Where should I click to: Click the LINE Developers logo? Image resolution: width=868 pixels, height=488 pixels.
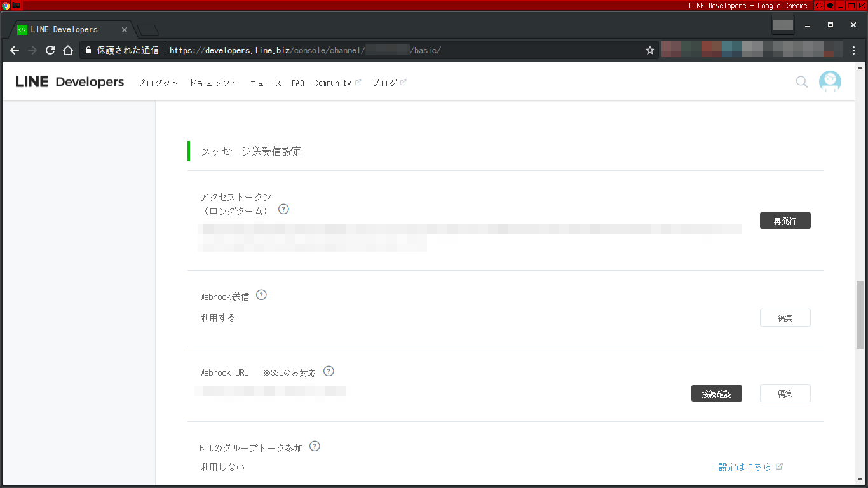69,81
